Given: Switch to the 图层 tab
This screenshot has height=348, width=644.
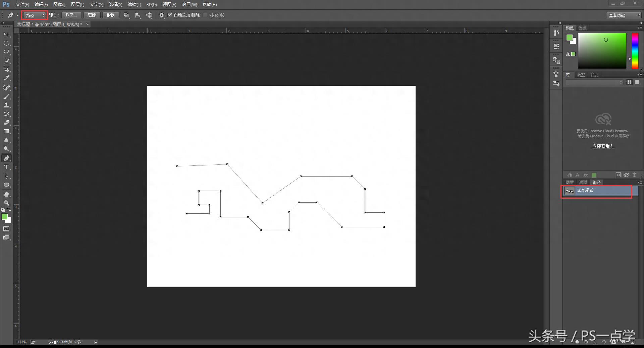Looking at the screenshot, I should coord(570,182).
